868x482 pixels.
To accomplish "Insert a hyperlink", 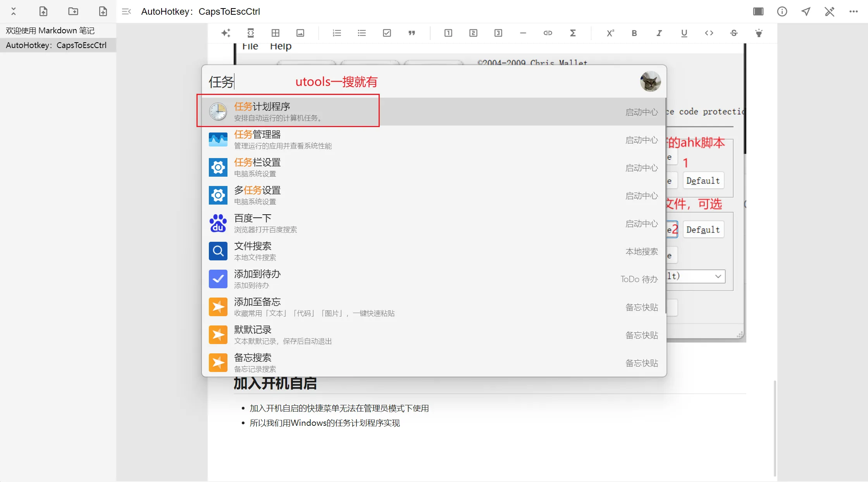I will tap(548, 33).
